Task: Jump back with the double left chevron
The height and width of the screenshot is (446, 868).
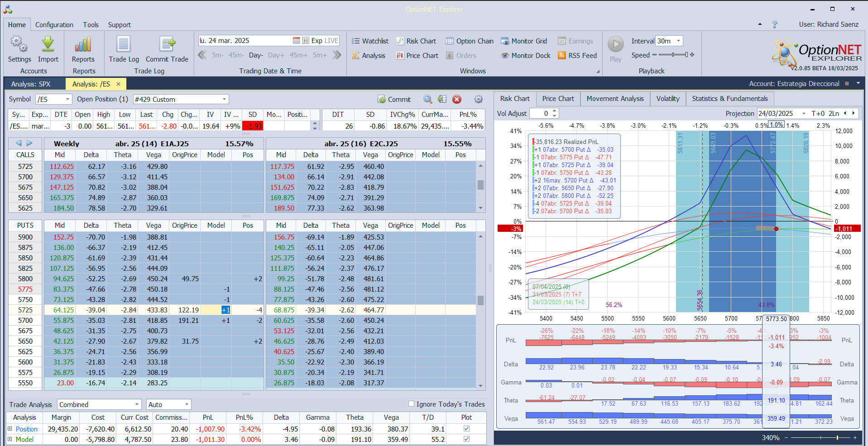Action: point(202,55)
